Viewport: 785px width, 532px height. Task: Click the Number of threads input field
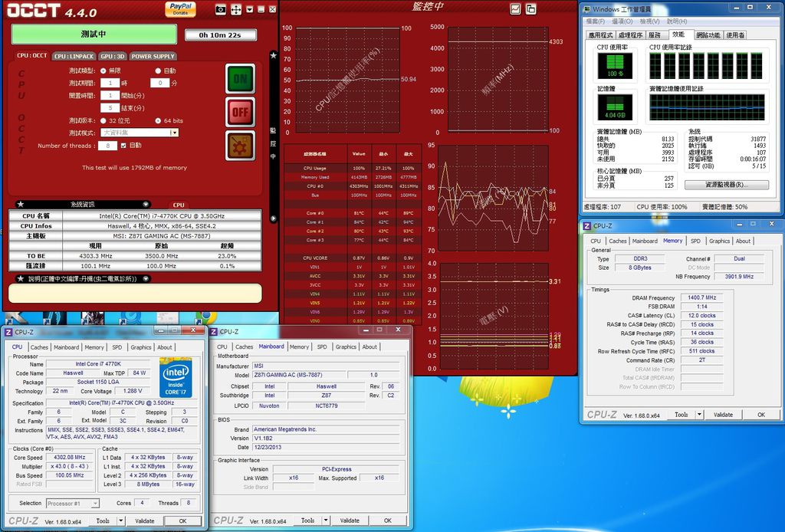107,146
